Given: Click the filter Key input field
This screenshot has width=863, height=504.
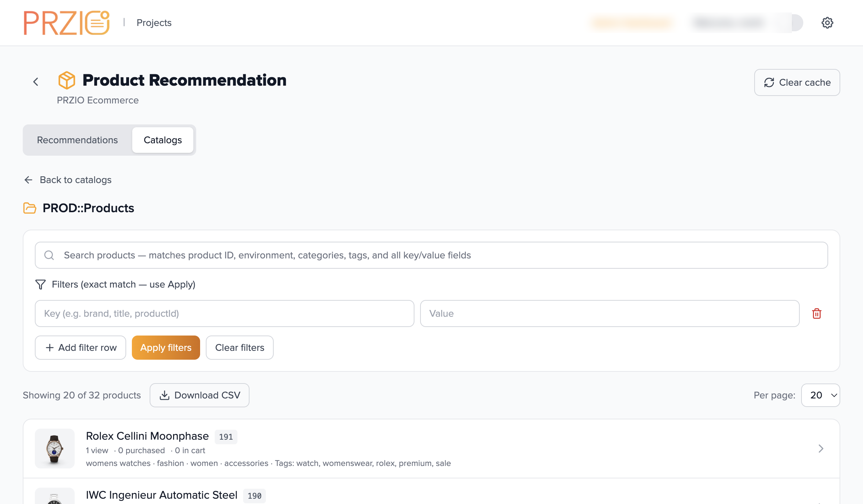Looking at the screenshot, I should tap(224, 313).
